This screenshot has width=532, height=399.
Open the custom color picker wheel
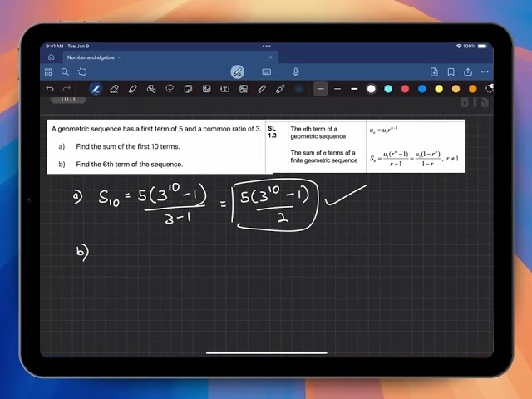click(490, 89)
